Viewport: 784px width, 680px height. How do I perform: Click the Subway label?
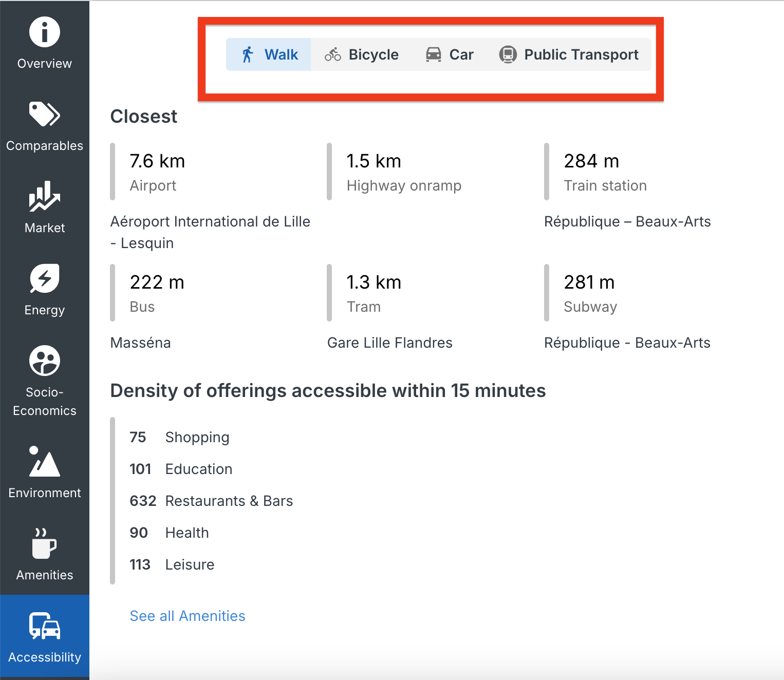[x=590, y=307]
